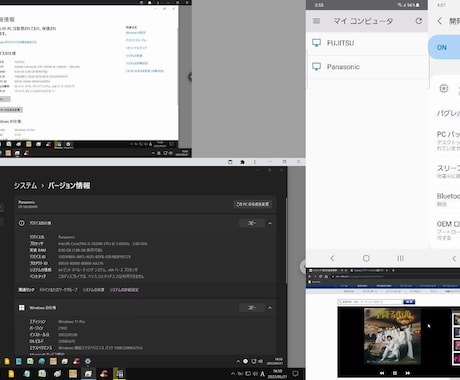Open Edge on the inner remote taskbar
This screenshot has height=380, width=460.
pyautogui.click(x=42, y=361)
